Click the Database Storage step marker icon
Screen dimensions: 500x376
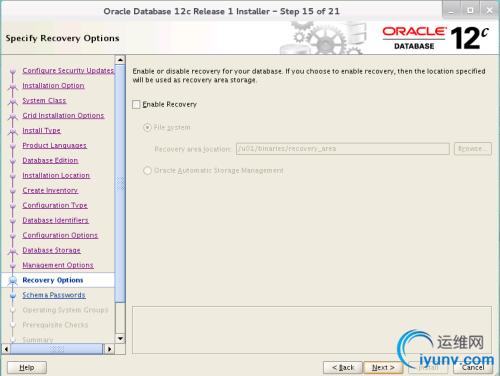click(13, 251)
